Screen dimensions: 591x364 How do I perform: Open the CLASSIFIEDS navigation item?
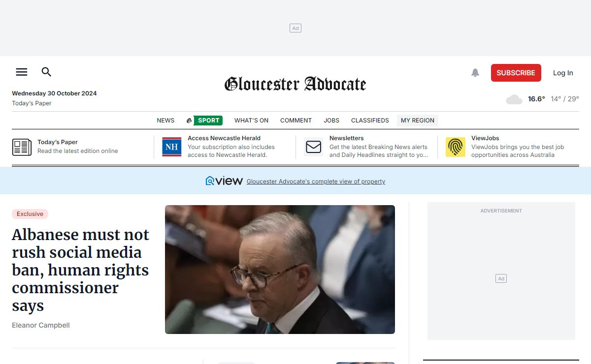click(370, 121)
